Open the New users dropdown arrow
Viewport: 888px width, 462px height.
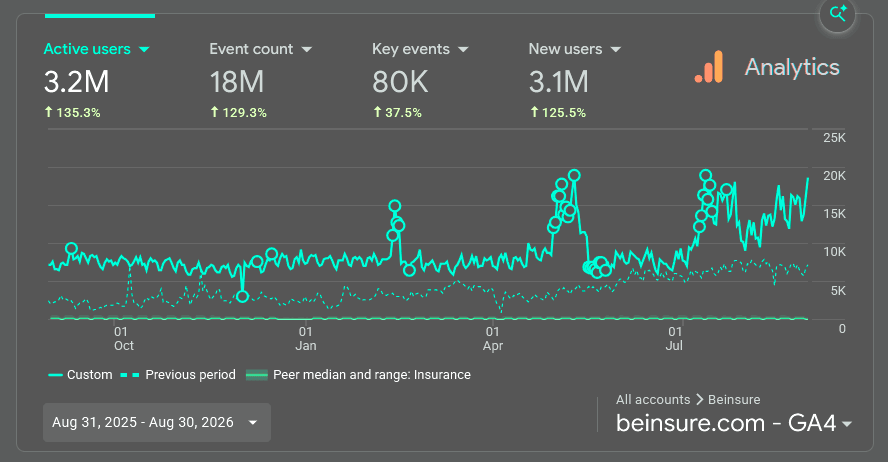pyautogui.click(x=616, y=49)
